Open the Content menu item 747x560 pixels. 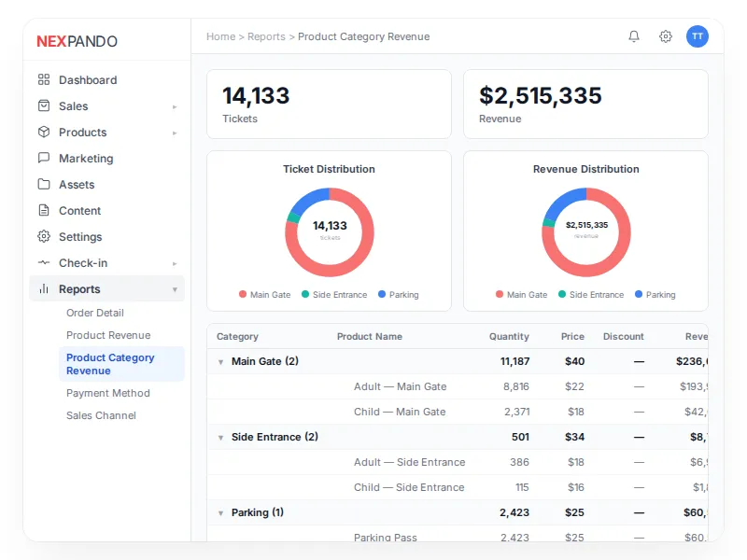coord(106,211)
